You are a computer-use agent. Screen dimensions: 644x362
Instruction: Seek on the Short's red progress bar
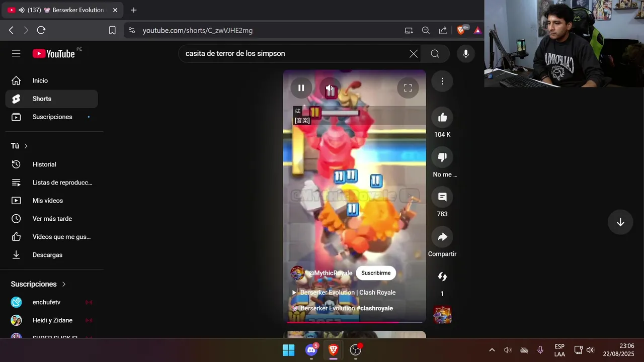pos(354,322)
